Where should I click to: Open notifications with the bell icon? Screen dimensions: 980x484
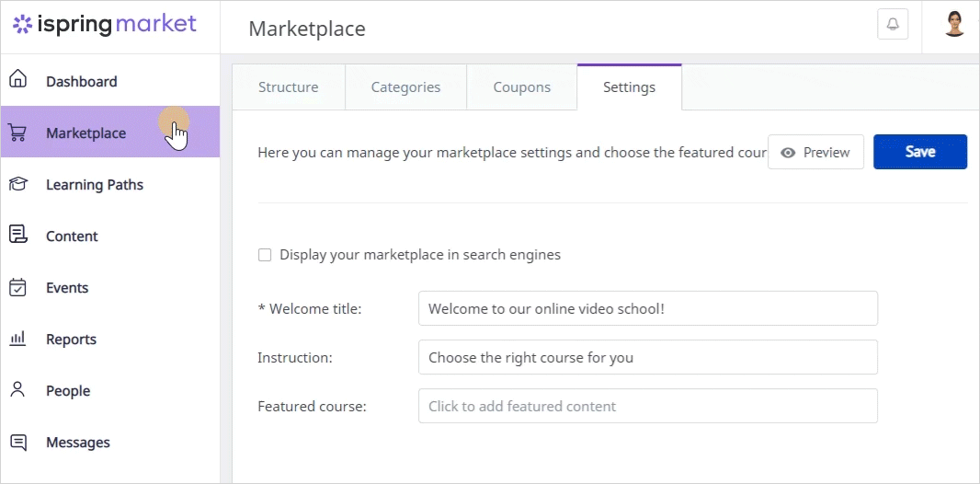(x=893, y=25)
